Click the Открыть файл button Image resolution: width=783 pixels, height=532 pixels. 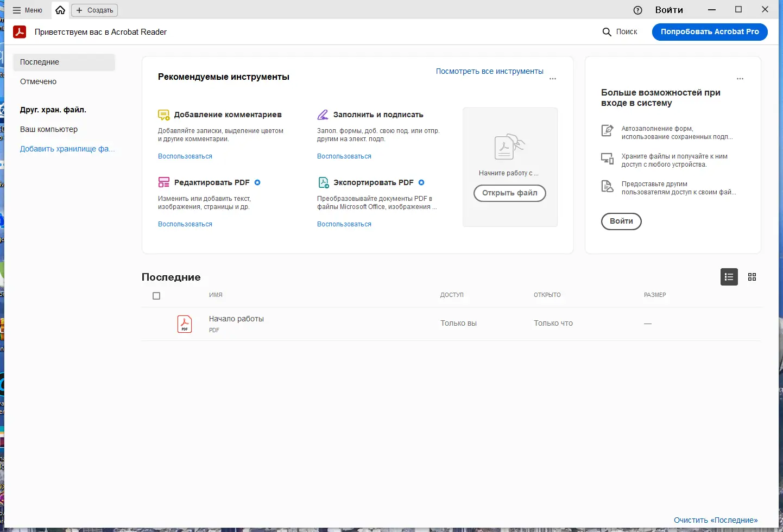[510, 193]
